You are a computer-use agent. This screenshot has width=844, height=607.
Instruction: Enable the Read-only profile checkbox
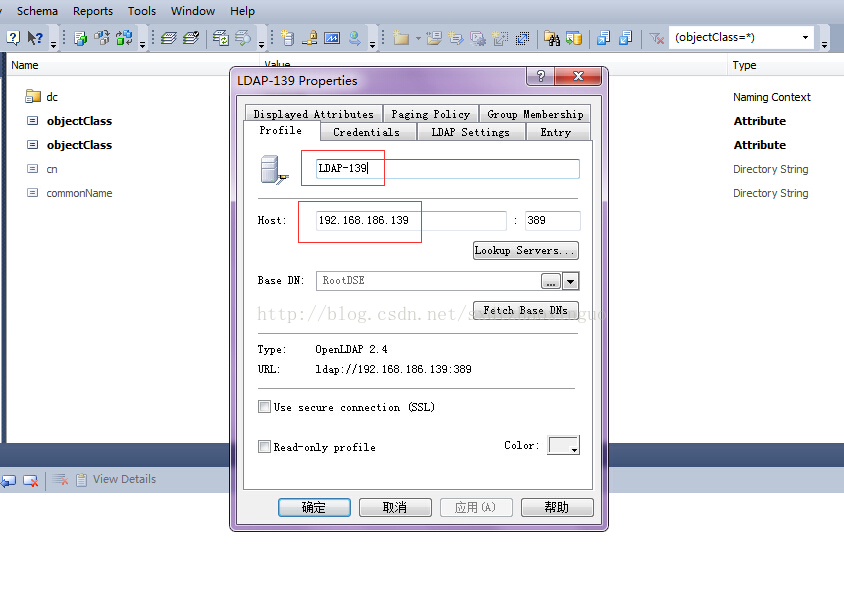click(x=264, y=447)
